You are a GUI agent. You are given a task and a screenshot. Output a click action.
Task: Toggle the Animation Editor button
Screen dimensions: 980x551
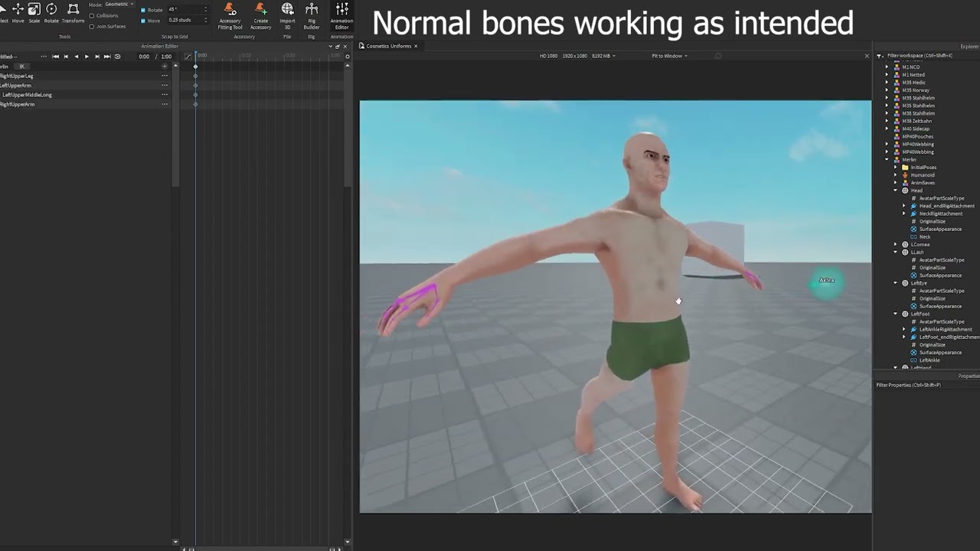tap(341, 16)
